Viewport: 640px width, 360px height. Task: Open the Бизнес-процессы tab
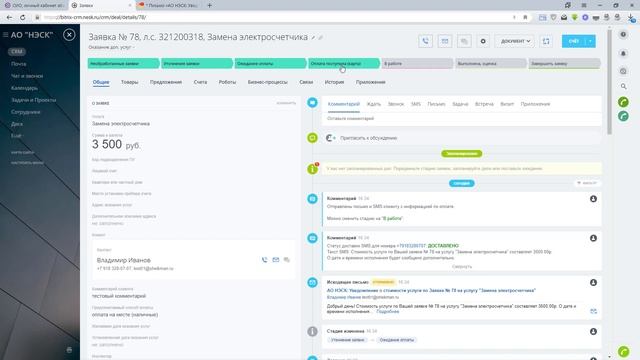pos(267,82)
